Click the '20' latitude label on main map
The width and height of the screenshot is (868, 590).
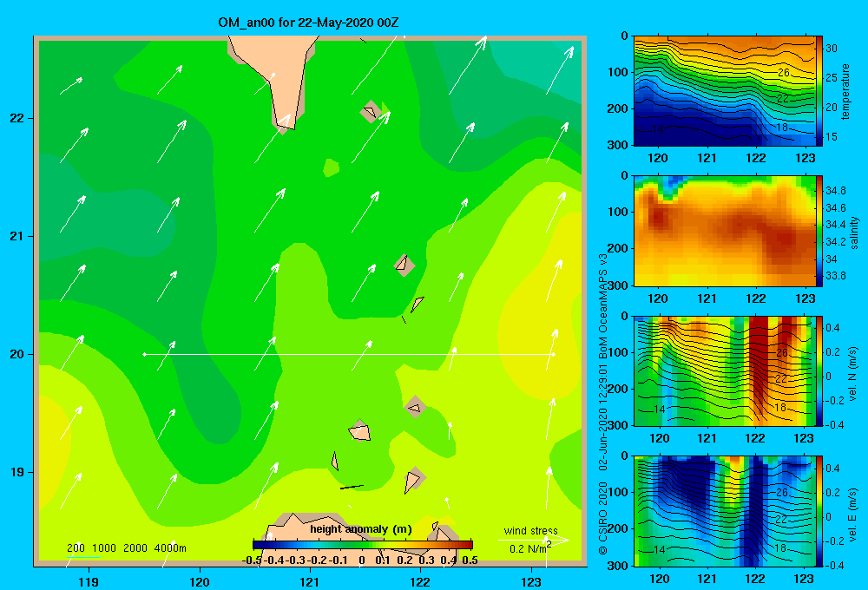(x=16, y=354)
